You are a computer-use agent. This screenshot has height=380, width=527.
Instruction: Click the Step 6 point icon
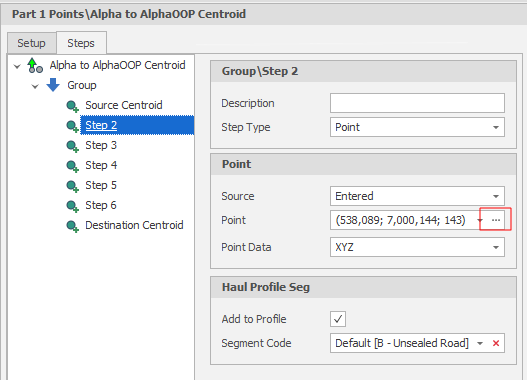tap(72, 206)
